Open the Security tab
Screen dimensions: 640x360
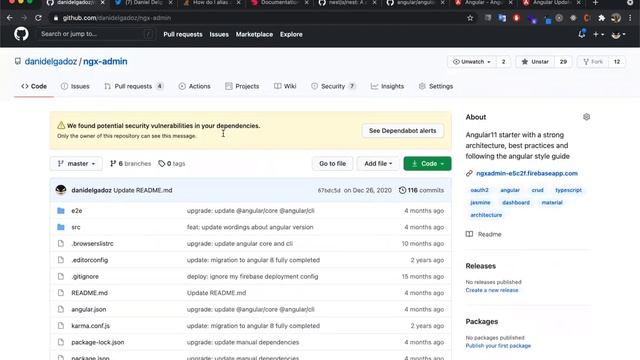333,86
